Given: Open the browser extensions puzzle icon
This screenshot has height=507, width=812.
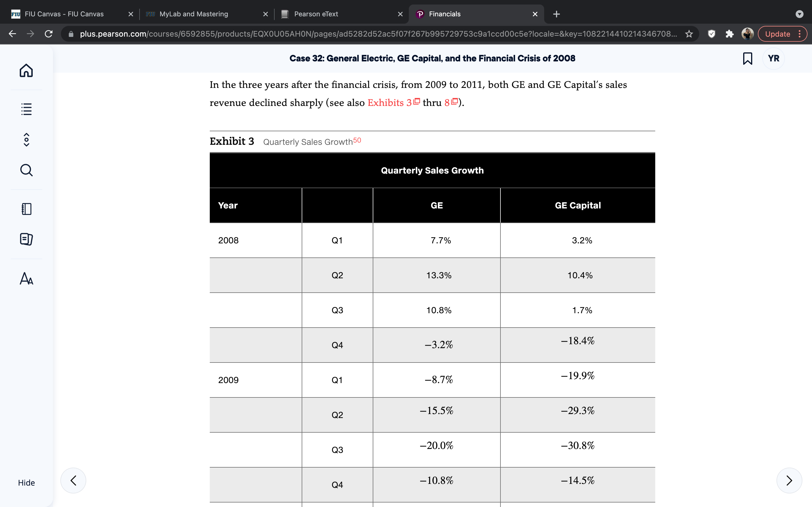Looking at the screenshot, I should [729, 34].
